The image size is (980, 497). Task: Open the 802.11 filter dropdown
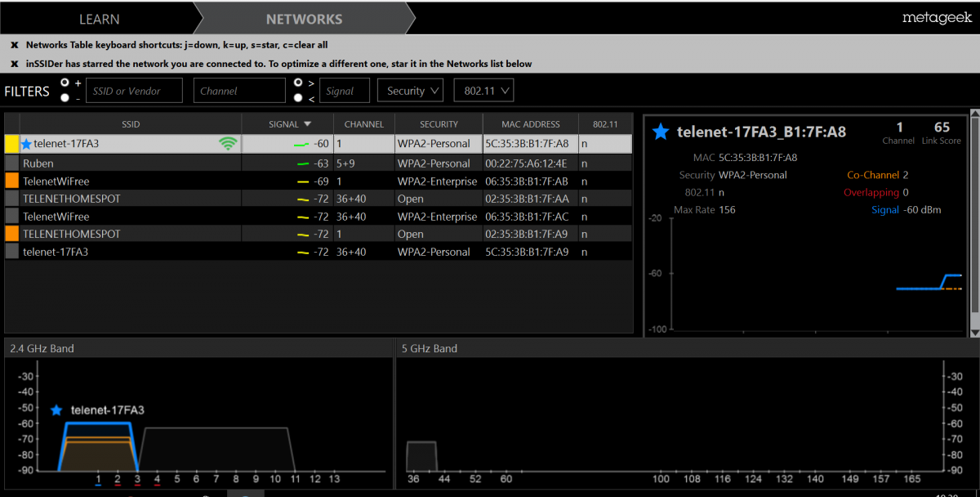(483, 91)
